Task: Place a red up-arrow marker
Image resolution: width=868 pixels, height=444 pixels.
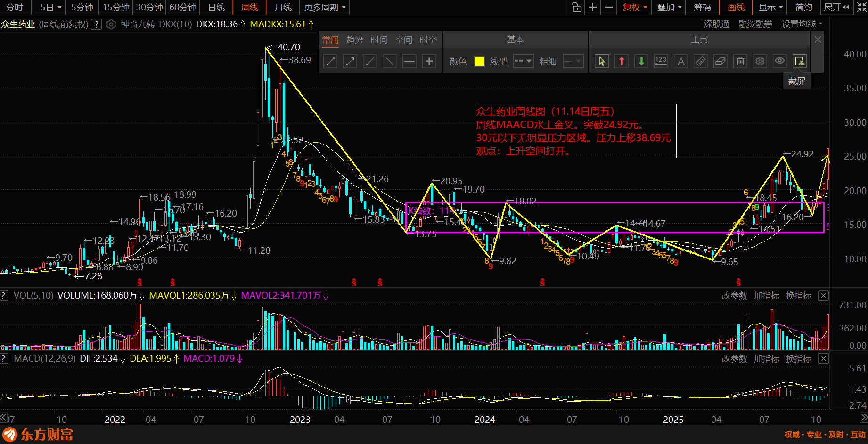Action: (x=622, y=61)
